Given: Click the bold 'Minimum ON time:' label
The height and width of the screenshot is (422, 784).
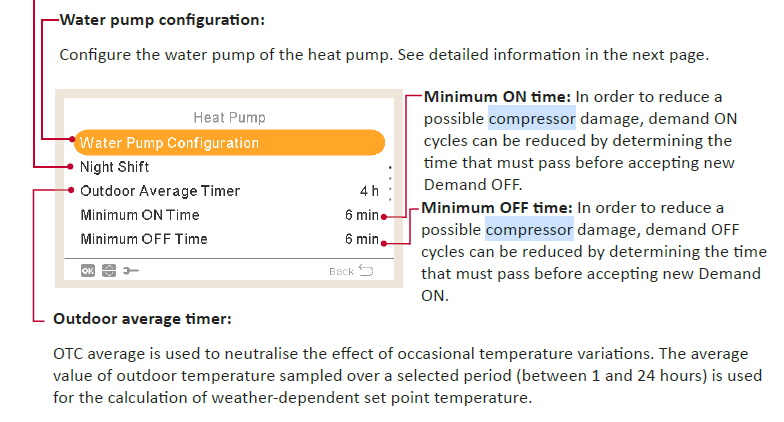Looking at the screenshot, I should tap(497, 97).
